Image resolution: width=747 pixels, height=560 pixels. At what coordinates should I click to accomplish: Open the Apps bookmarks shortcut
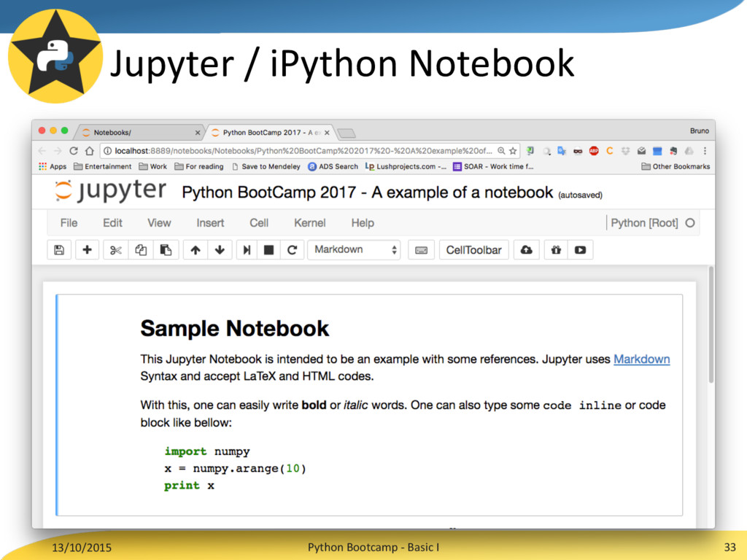click(53, 166)
